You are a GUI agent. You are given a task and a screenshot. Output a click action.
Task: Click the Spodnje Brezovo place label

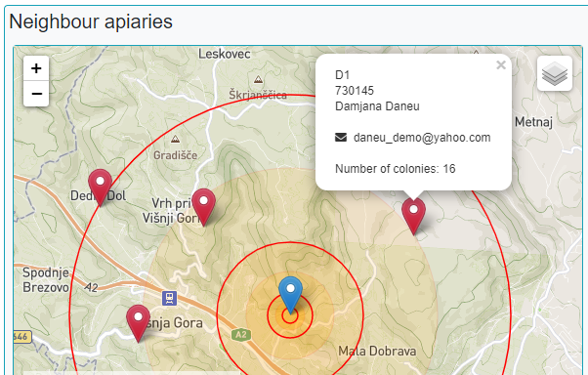(x=46, y=279)
